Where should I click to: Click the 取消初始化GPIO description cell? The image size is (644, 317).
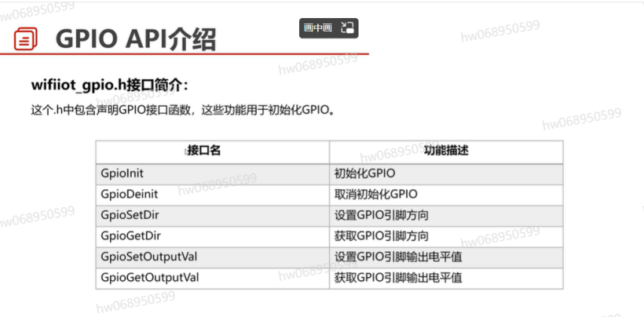375,194
